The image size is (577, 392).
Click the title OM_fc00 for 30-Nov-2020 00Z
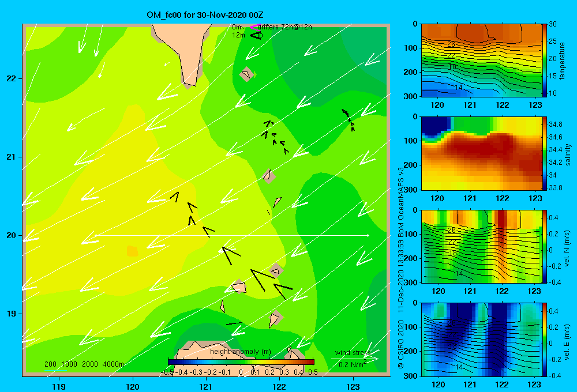[205, 15]
